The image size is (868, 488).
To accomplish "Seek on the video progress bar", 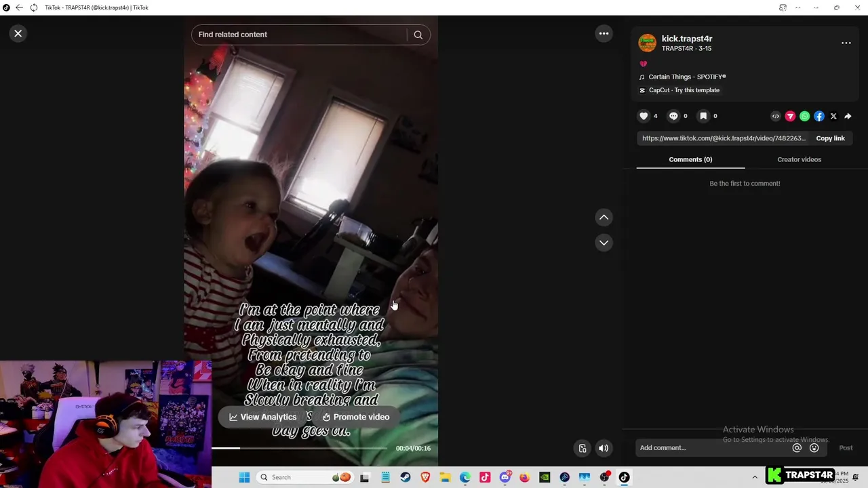I will (x=299, y=448).
